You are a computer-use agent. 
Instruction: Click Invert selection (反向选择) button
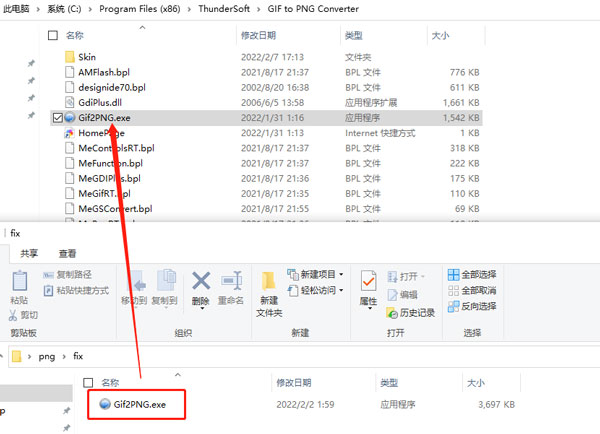(472, 306)
